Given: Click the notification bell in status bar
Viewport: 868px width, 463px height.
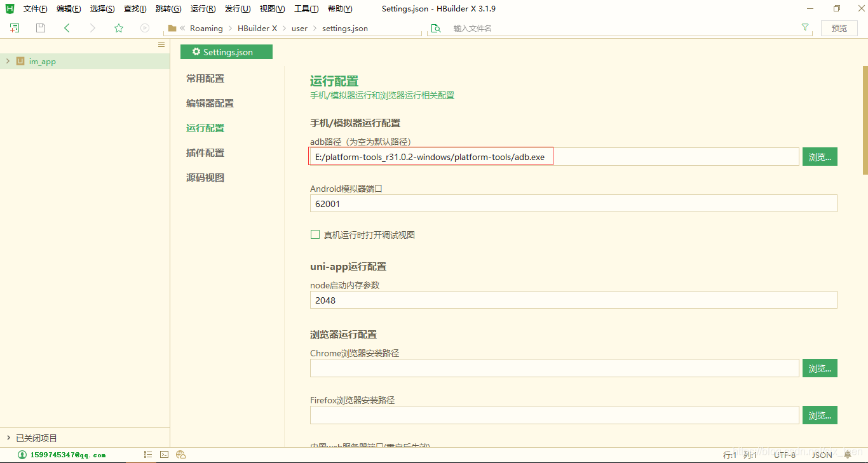Looking at the screenshot, I should pyautogui.click(x=848, y=455).
